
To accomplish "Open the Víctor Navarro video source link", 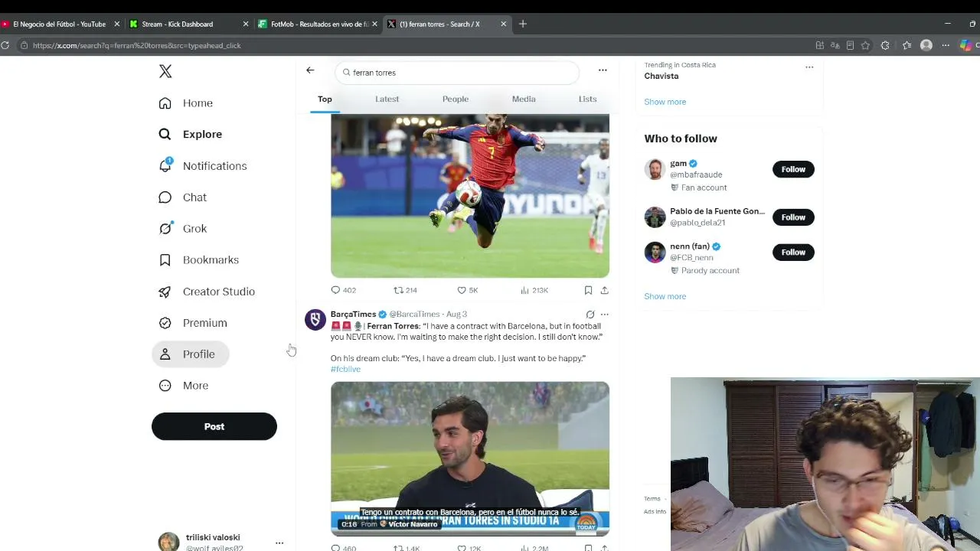I will pyautogui.click(x=413, y=524).
